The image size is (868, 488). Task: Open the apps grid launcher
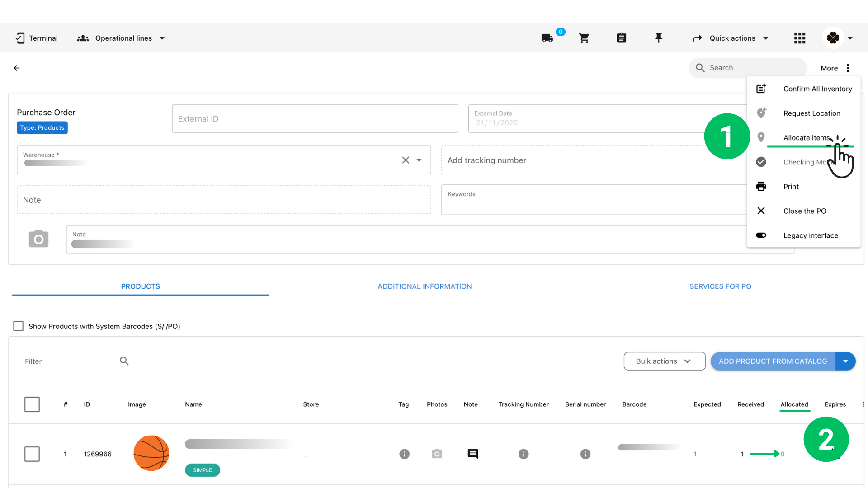799,38
